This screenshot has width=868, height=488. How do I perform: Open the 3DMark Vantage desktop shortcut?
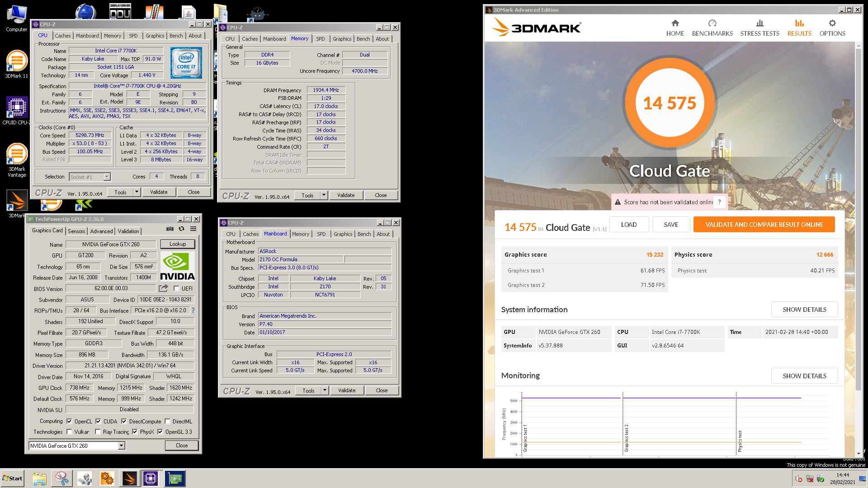pos(17,160)
